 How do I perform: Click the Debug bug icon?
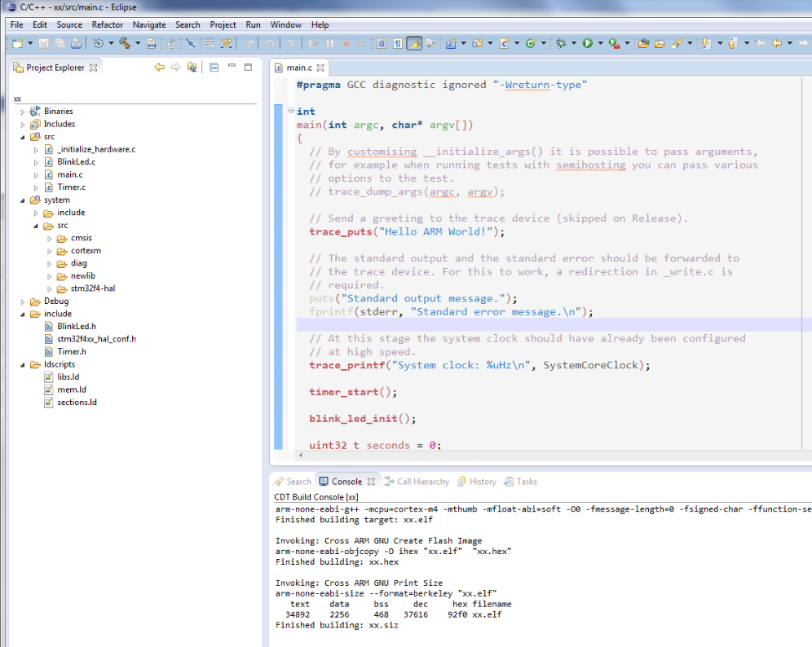tap(561, 43)
